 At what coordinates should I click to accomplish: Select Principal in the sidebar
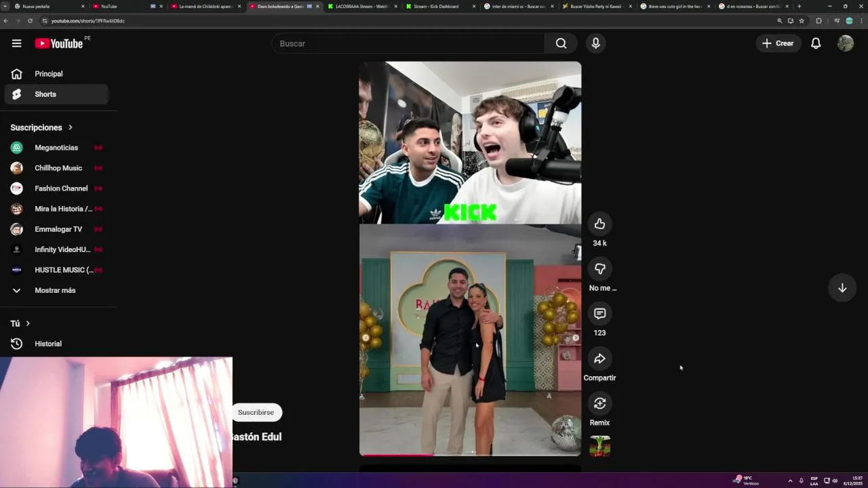pyautogui.click(x=56, y=74)
